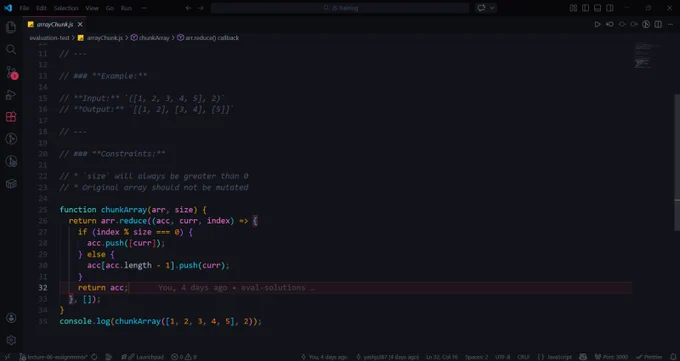The height and width of the screenshot is (361, 680).
Task: Open the Go menu
Action: [110, 8]
